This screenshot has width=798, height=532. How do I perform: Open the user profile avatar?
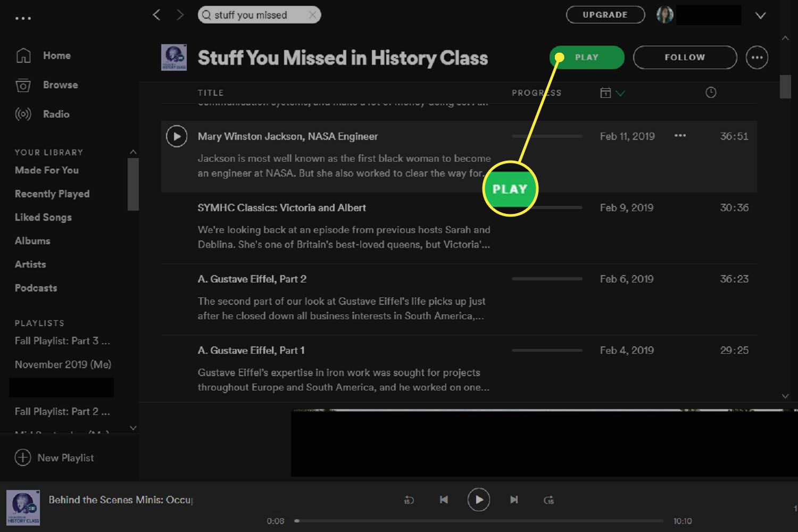pos(665,15)
